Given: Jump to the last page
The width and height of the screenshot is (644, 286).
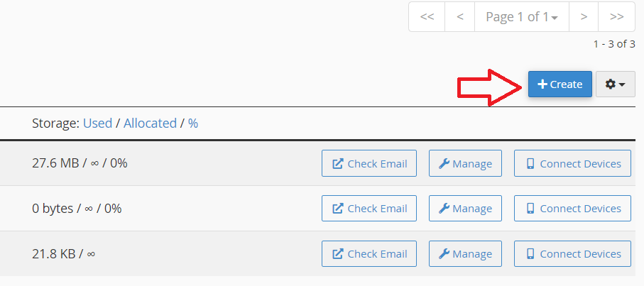Looking at the screenshot, I should tap(616, 17).
